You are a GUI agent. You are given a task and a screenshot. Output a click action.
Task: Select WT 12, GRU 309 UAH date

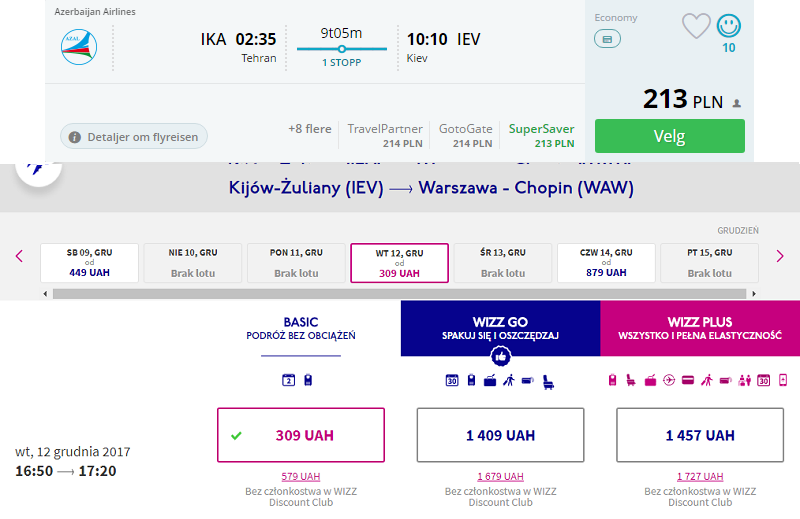pos(399,263)
